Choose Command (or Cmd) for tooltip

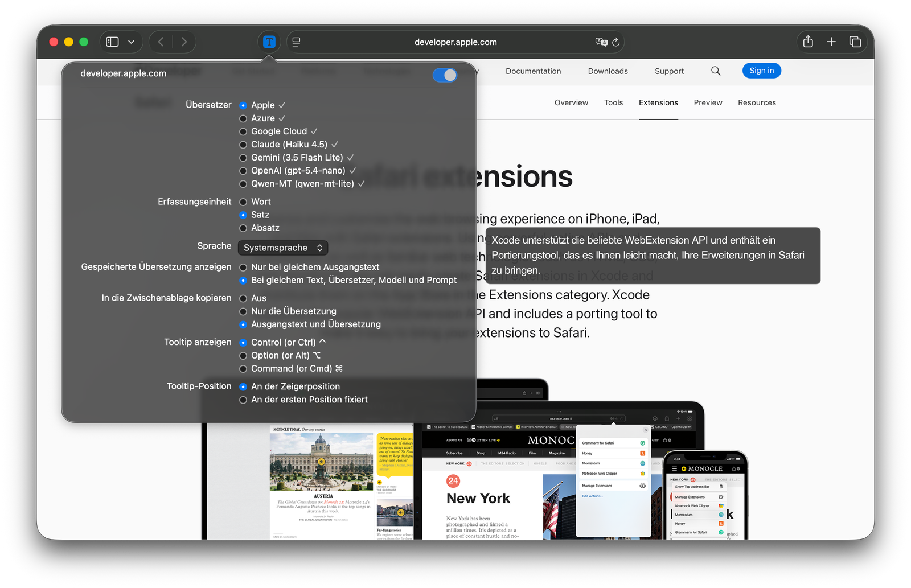[243, 369]
